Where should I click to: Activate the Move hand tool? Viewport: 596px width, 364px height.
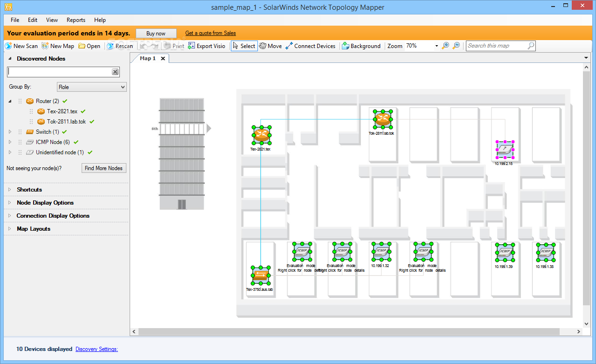pos(270,46)
